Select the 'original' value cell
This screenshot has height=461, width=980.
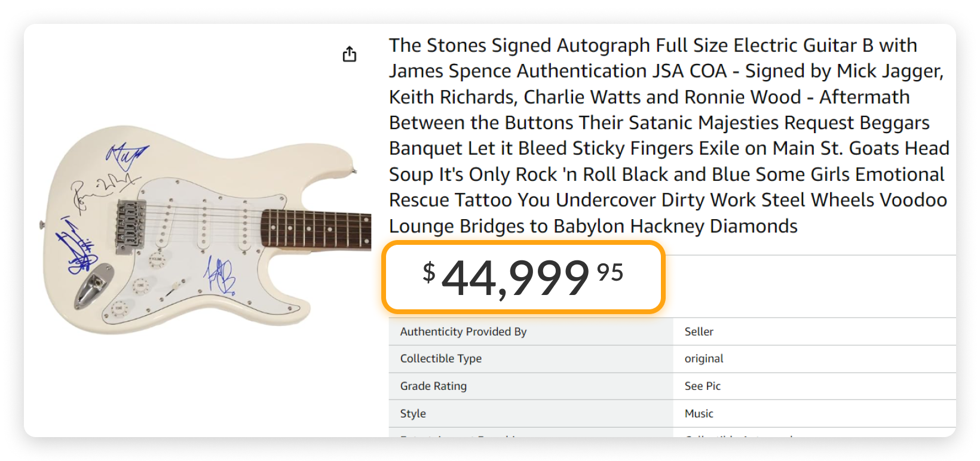tap(704, 358)
